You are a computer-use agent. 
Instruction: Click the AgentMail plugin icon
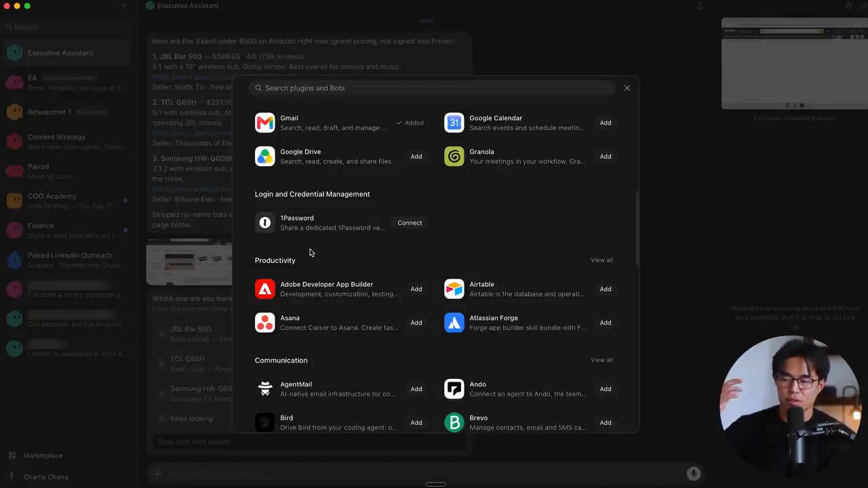pyautogui.click(x=264, y=389)
